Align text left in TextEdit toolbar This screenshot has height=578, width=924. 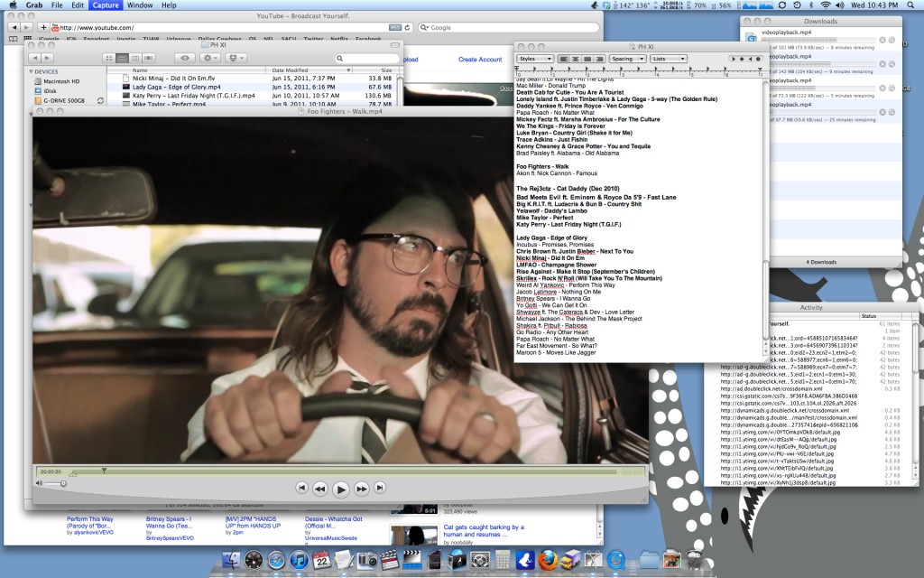[563, 59]
